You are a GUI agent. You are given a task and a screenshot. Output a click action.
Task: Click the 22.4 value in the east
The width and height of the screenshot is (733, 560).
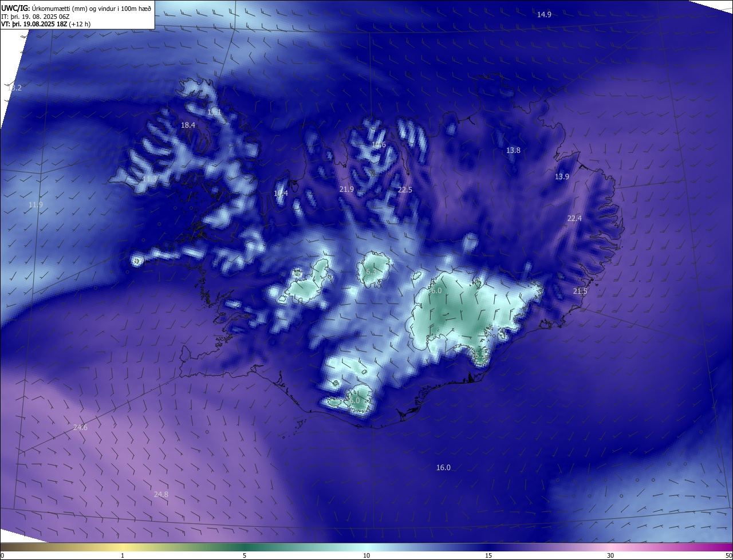tap(574, 218)
